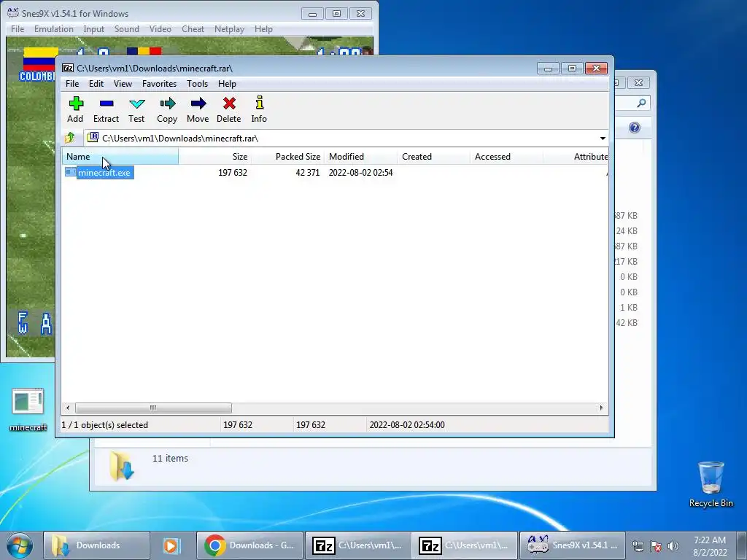Open the Snes9X Netplay menu
The width and height of the screenshot is (747, 560).
click(229, 29)
